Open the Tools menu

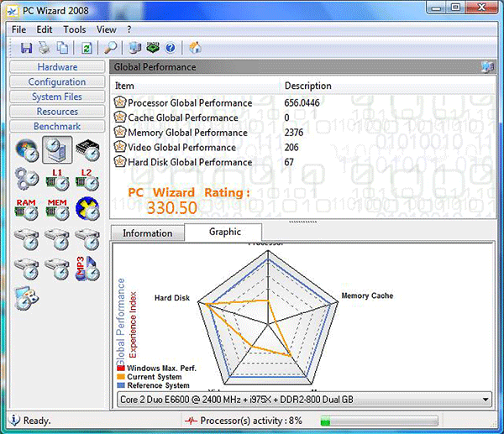point(75,29)
